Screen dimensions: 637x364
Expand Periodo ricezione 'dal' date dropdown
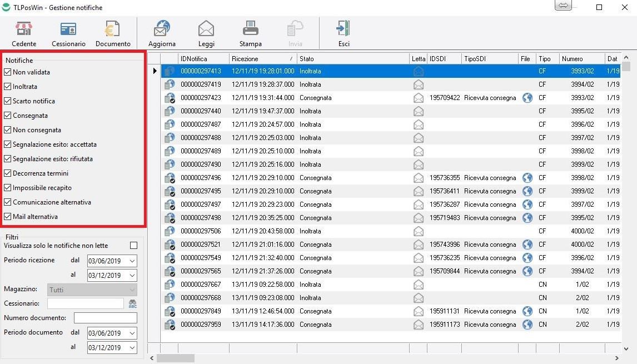coord(132,261)
